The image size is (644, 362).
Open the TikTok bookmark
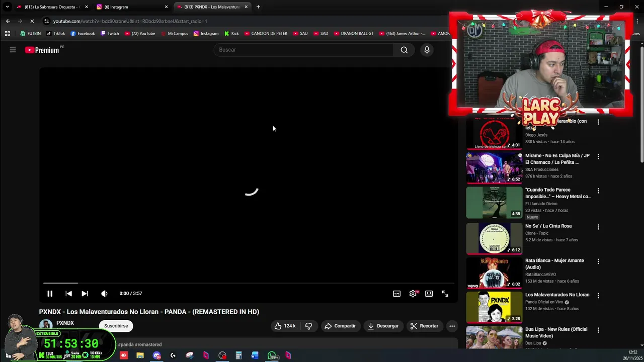click(55, 34)
